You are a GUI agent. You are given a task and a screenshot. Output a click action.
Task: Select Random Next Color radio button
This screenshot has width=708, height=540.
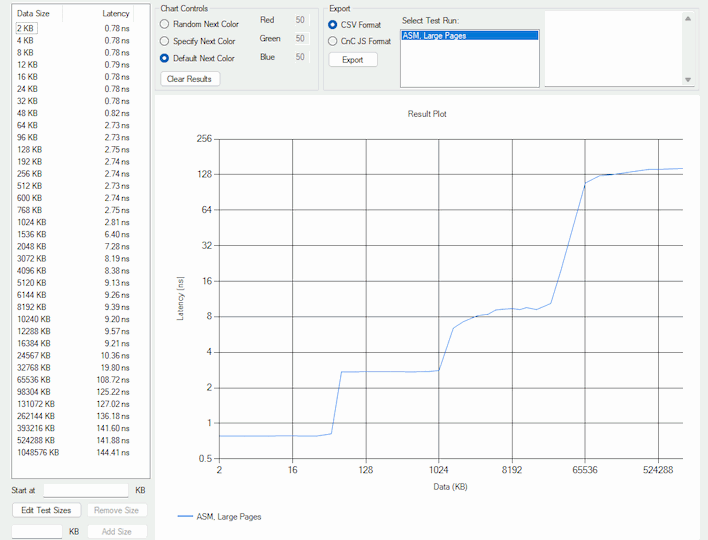tap(165, 24)
